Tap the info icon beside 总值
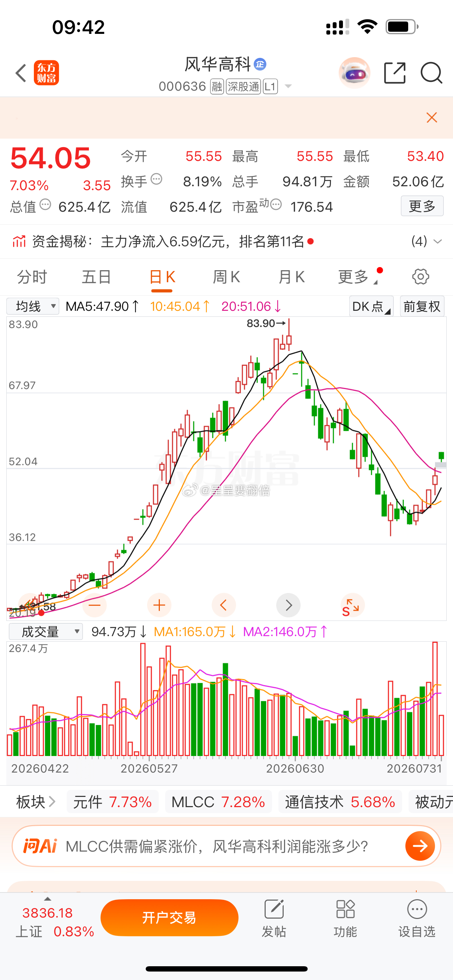Image resolution: width=453 pixels, height=980 pixels. pos(45,205)
